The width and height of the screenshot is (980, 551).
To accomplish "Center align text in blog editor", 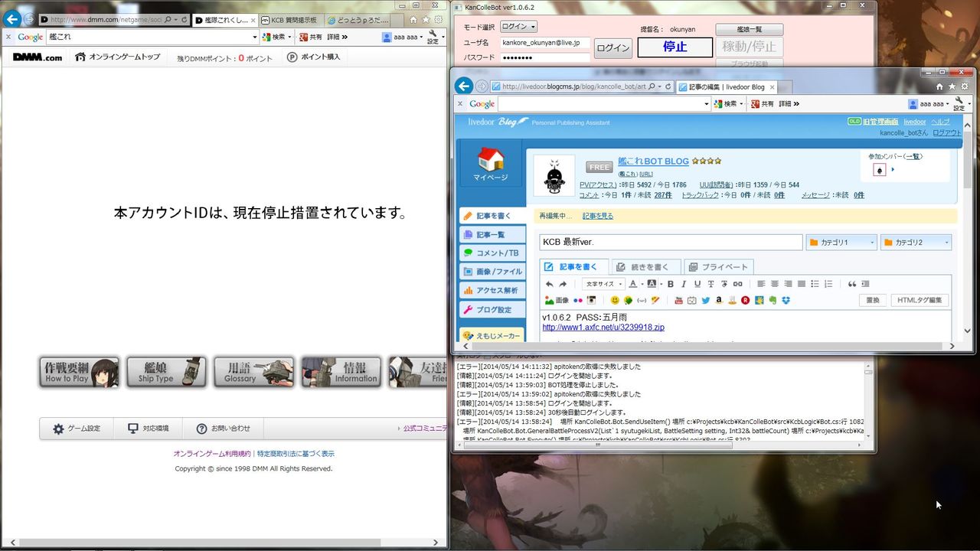I will coord(775,284).
